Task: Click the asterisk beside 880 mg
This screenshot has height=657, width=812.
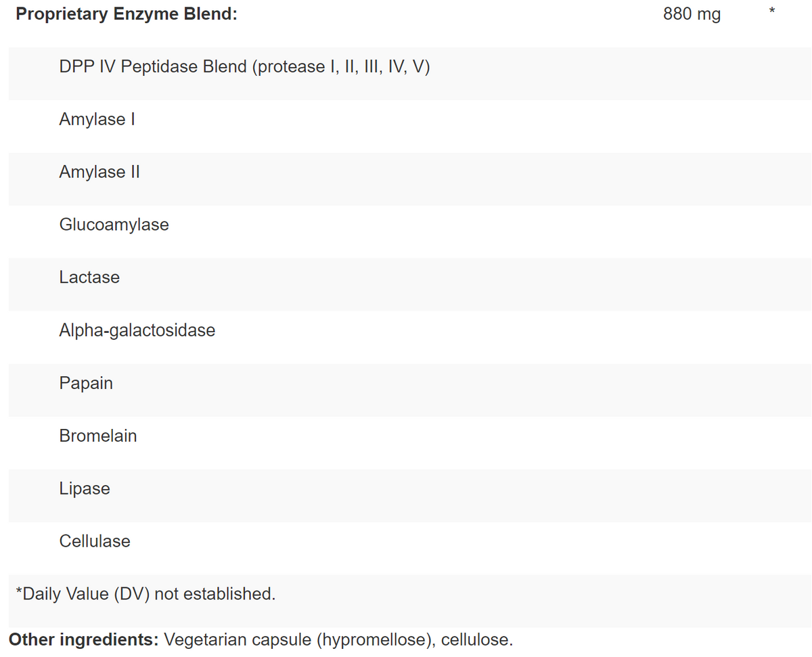Action: (x=771, y=12)
